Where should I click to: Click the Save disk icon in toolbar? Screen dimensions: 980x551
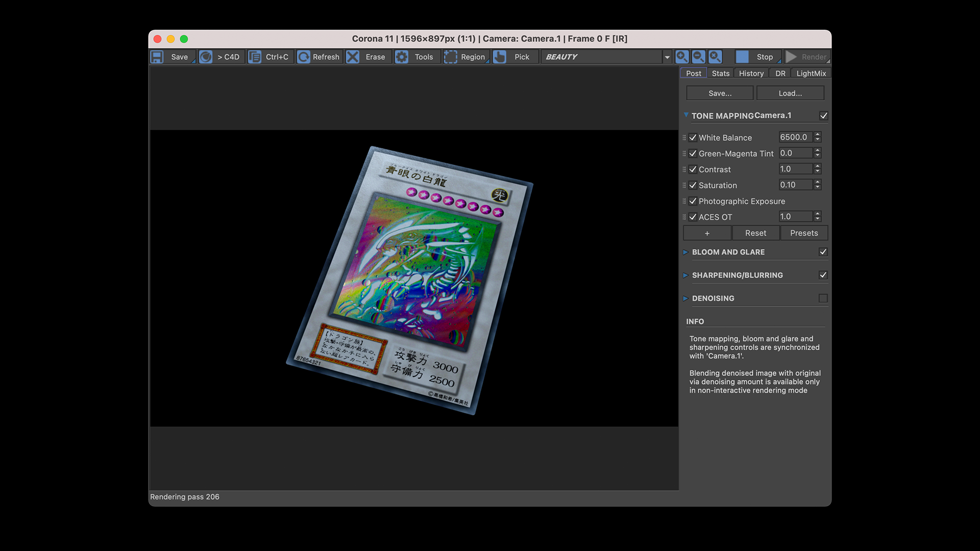pos(157,57)
